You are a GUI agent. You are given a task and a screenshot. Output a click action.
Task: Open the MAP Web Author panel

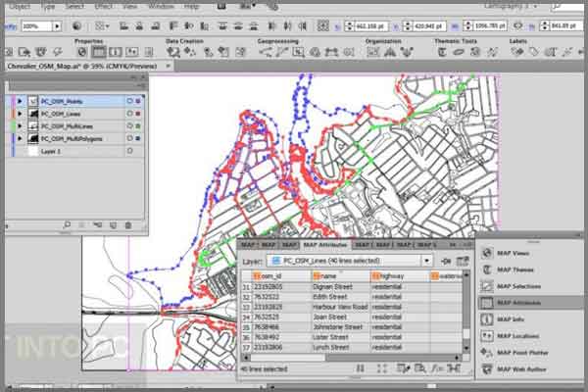(x=519, y=368)
